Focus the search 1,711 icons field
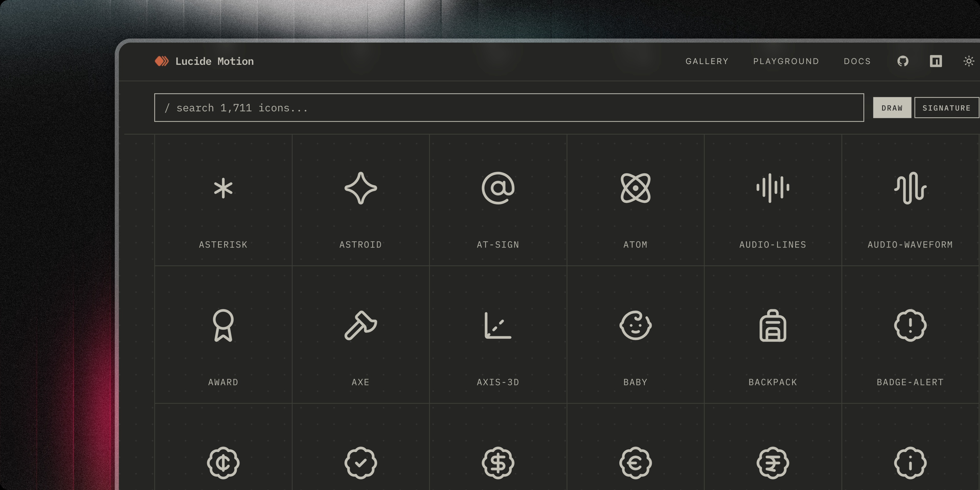This screenshot has height=490, width=980. pos(509,108)
